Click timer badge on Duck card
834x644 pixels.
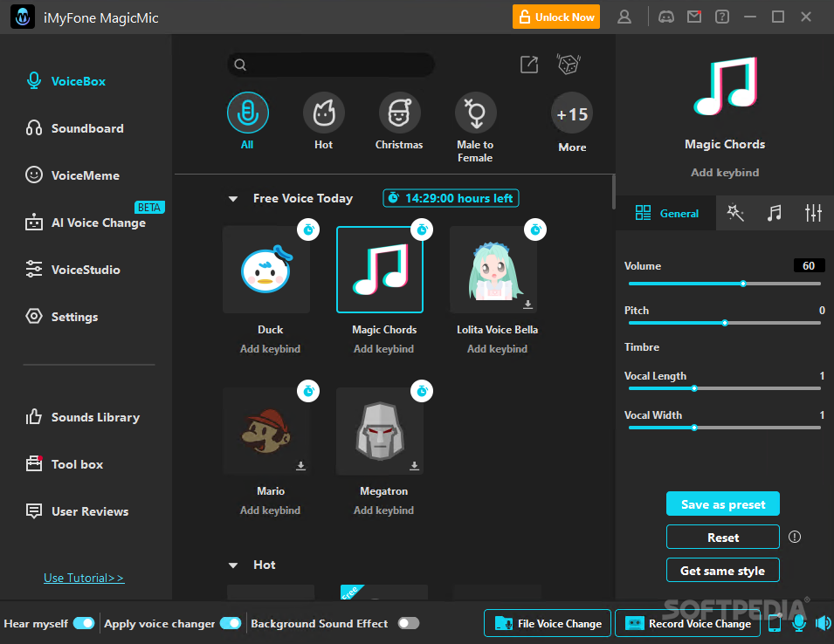pyautogui.click(x=308, y=230)
